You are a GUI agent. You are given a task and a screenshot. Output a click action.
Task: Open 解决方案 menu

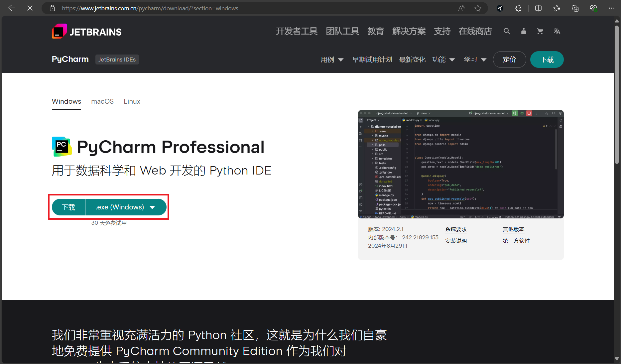(x=409, y=31)
